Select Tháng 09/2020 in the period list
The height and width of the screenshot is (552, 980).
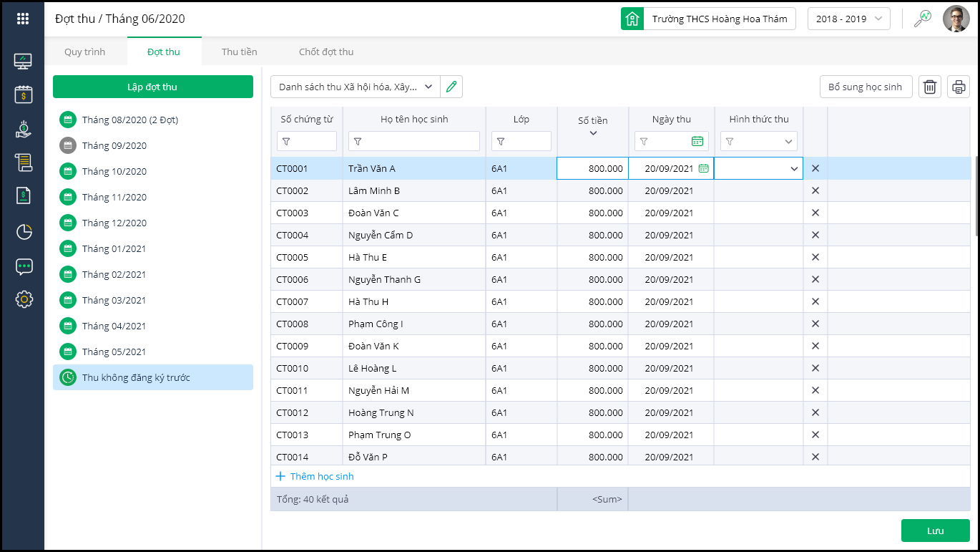[x=114, y=145]
